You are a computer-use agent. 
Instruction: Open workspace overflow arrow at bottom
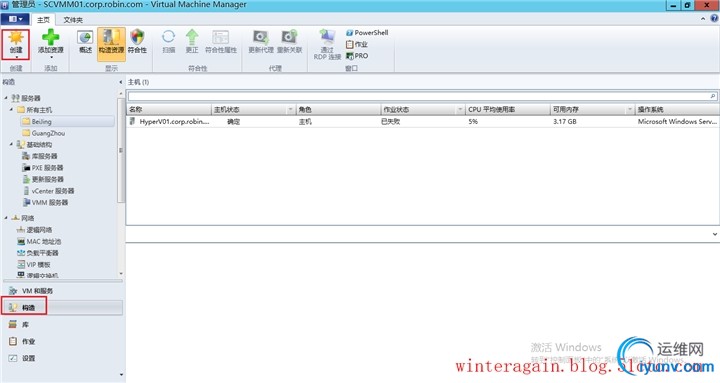121,375
